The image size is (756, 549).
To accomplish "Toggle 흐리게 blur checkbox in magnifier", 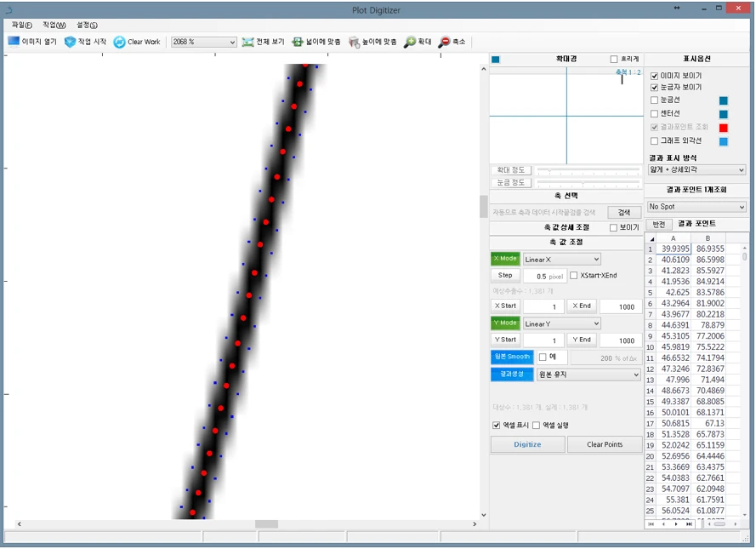I will [x=614, y=59].
